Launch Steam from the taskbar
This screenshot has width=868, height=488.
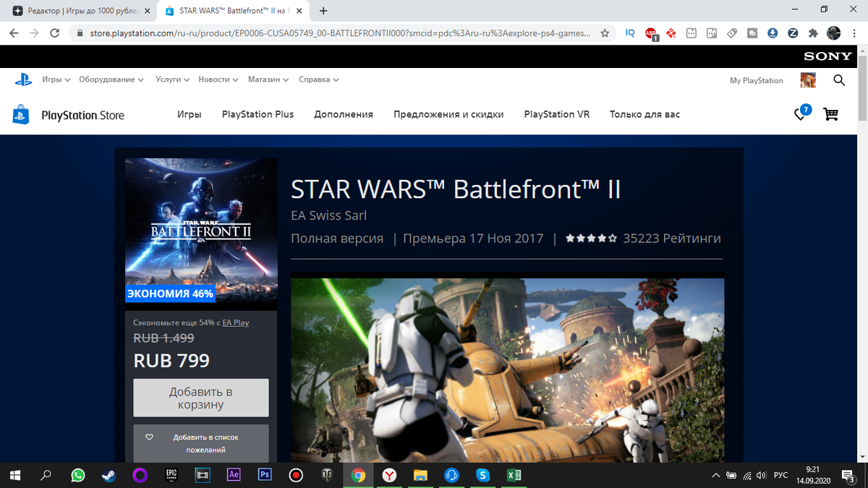click(x=109, y=475)
